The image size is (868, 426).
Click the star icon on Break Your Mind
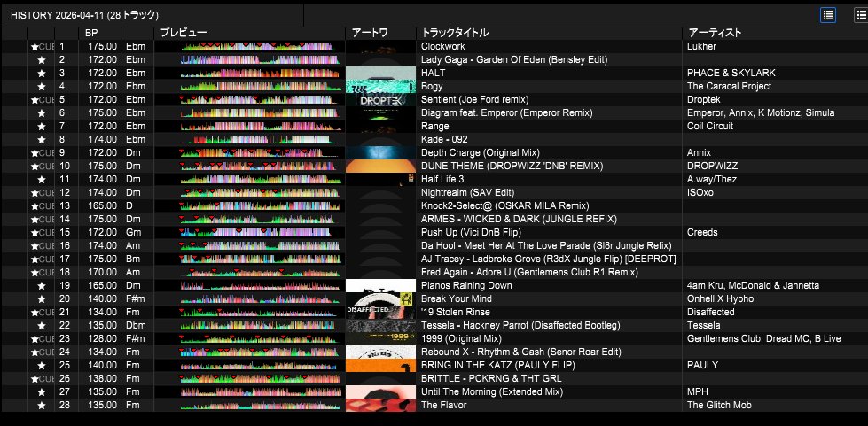(42, 298)
